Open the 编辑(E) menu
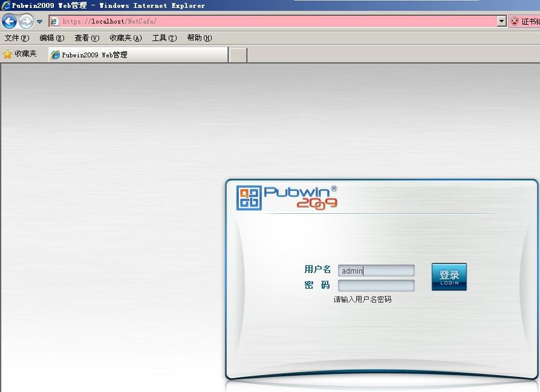The height and width of the screenshot is (392, 540). (x=51, y=38)
